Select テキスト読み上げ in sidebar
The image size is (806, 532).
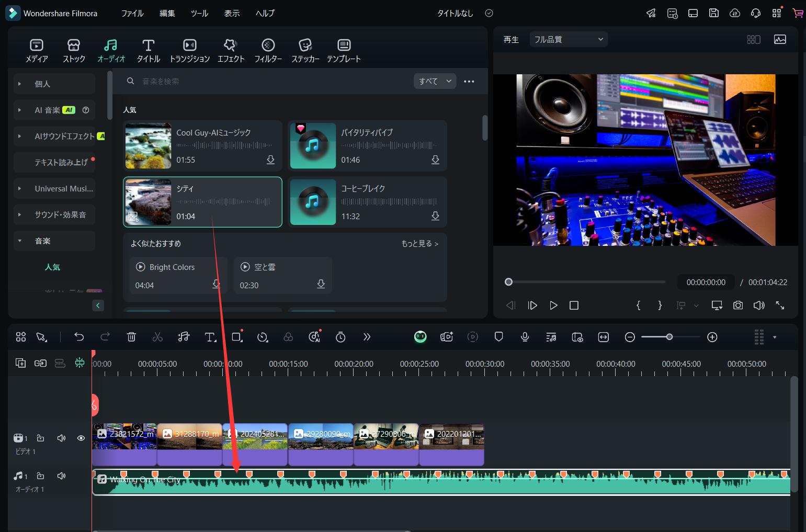[54, 162]
